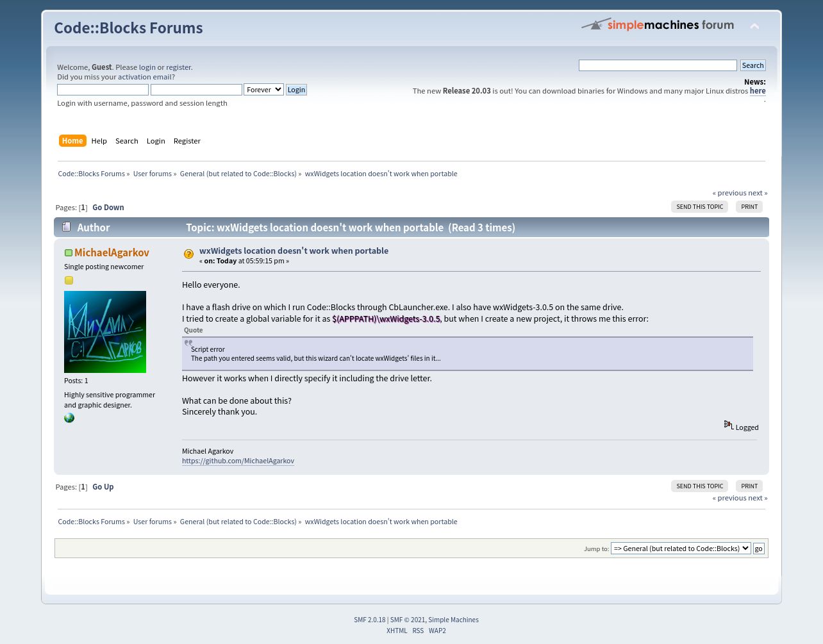Click the top next » link
Image resolution: width=823 pixels, height=644 pixels.
(758, 193)
